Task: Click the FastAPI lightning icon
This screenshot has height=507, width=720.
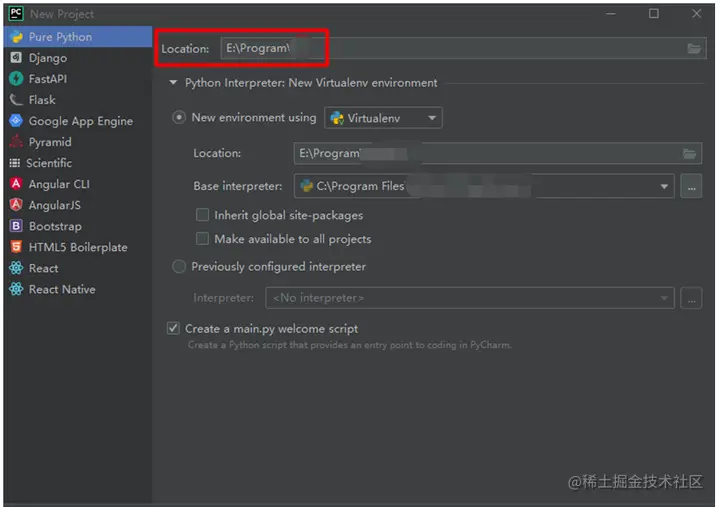Action: (x=16, y=79)
